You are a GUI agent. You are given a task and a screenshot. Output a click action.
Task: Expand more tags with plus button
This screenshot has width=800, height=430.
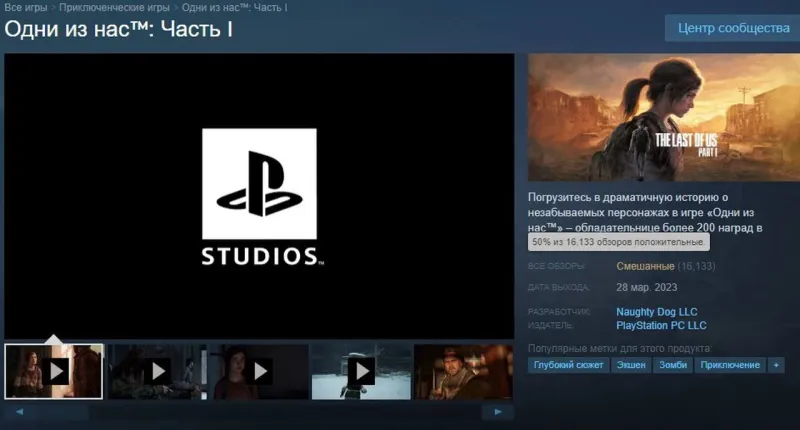[x=777, y=366]
